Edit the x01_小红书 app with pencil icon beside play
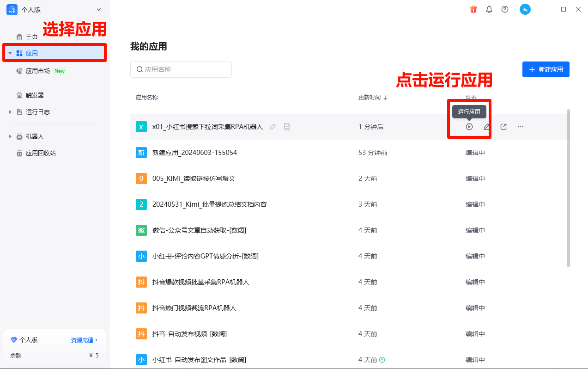Screen dimensions: 588x369 tap(486, 127)
